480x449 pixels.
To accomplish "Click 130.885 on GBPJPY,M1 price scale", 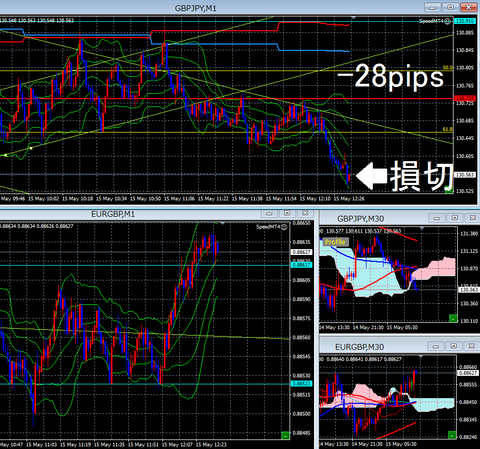I will coord(465,33).
